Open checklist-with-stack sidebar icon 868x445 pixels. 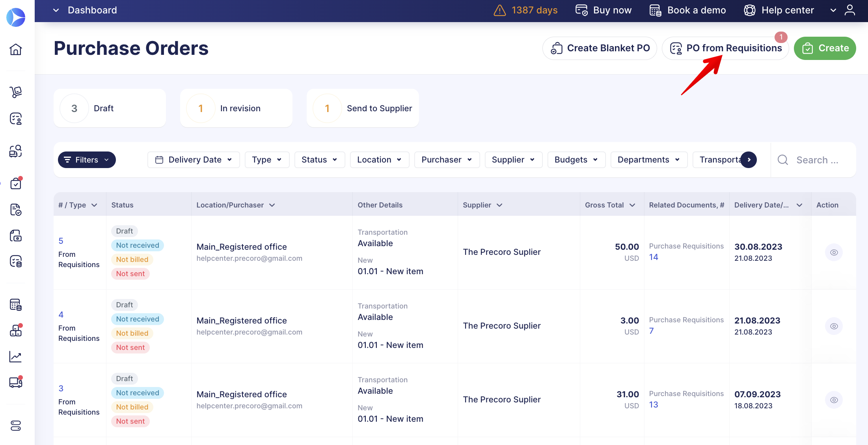click(x=16, y=261)
